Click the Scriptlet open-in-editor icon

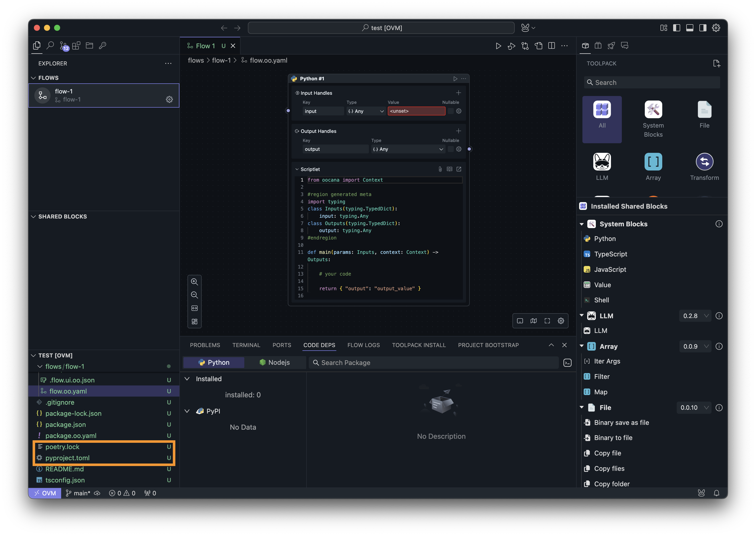(x=459, y=169)
